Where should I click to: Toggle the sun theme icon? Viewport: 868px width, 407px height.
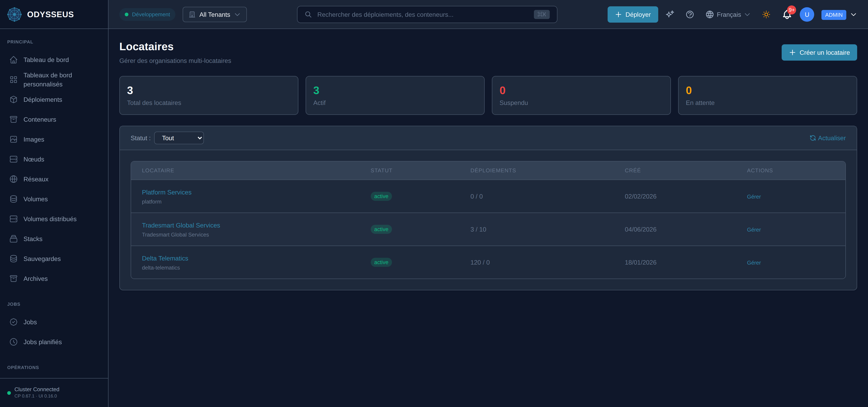[766, 14]
